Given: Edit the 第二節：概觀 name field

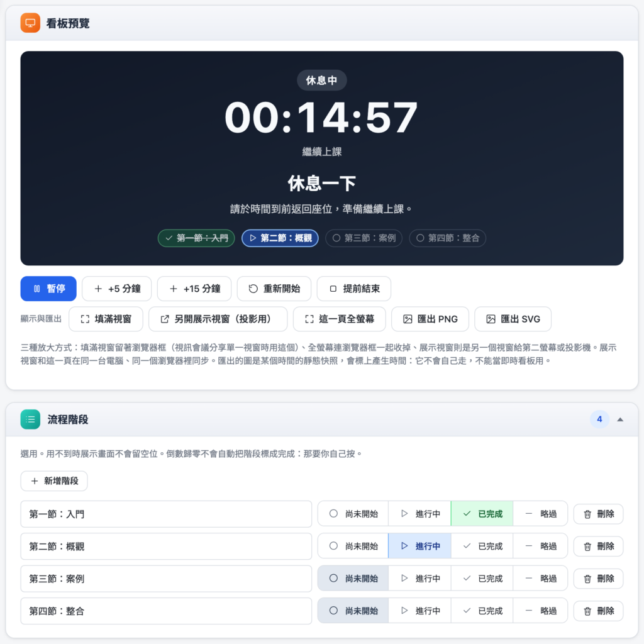Looking at the screenshot, I should click(166, 547).
